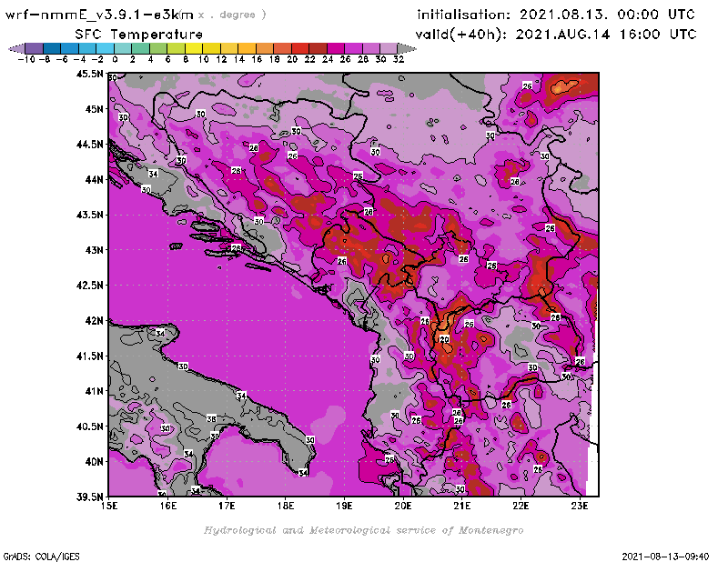Click the 32 tick label under the colorbar
728x562 pixels.
pyautogui.click(x=399, y=59)
